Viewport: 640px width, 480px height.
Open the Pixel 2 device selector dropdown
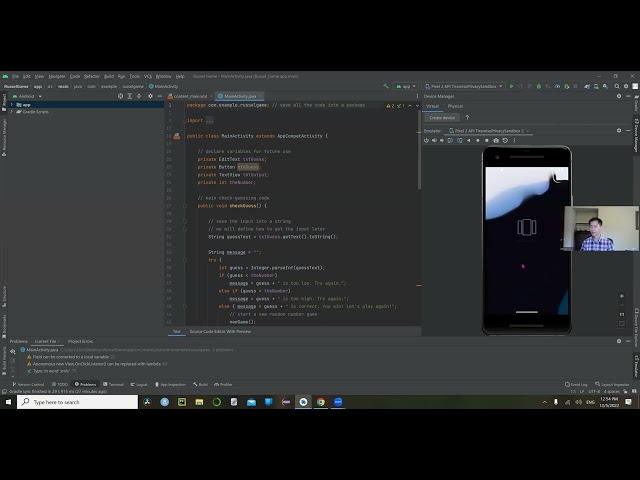[464, 86]
